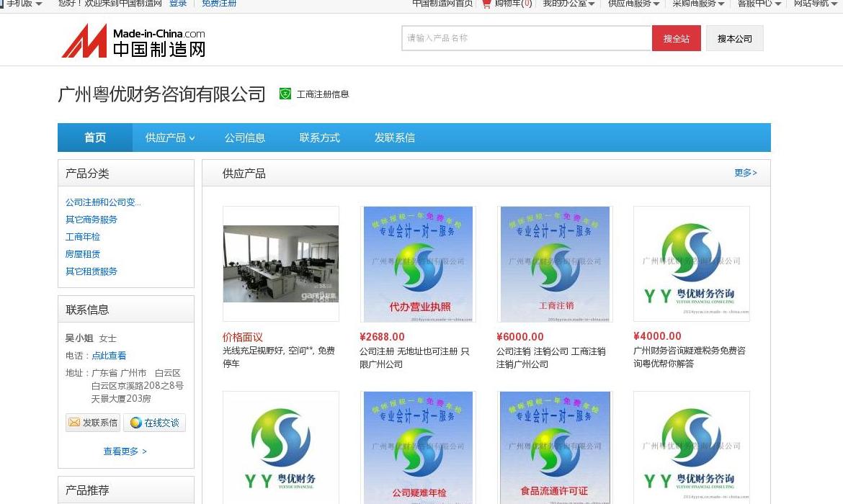The height and width of the screenshot is (504, 843).
Task: Expand the 网站导航 dropdown
Action: tap(816, 4)
